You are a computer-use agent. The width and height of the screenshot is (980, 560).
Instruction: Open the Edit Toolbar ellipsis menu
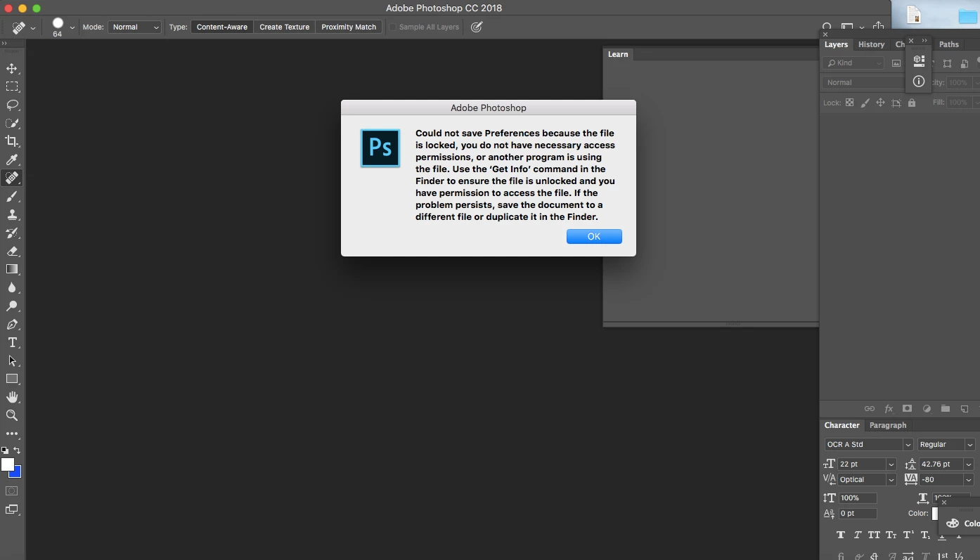click(x=12, y=434)
